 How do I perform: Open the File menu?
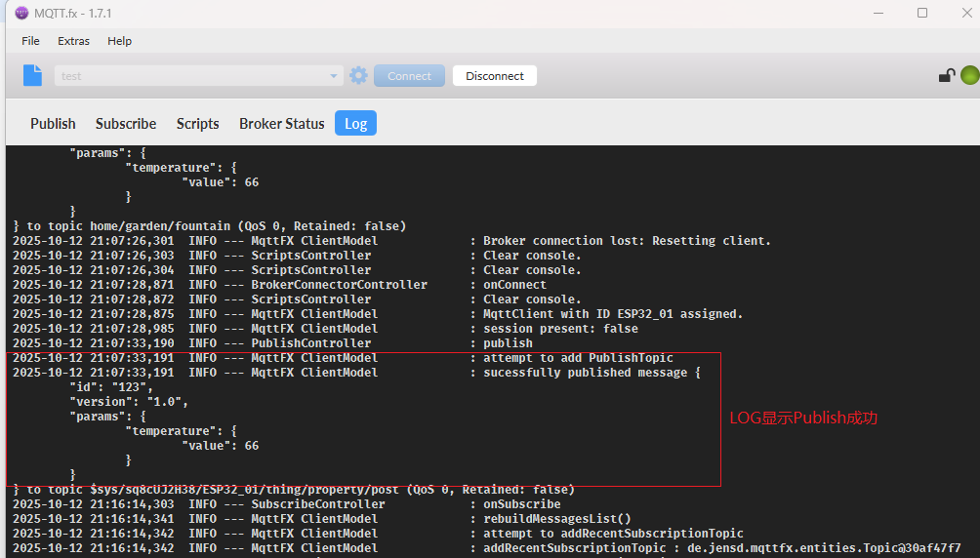tap(30, 41)
